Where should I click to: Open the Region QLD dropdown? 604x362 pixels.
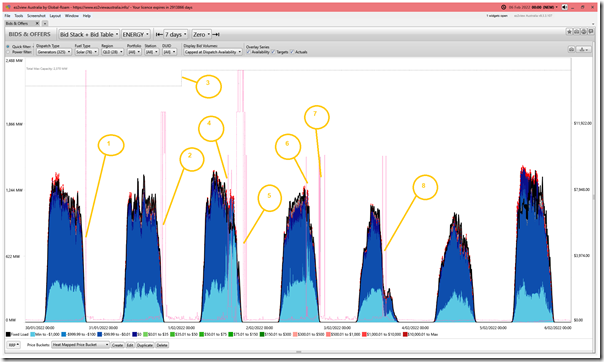point(112,52)
